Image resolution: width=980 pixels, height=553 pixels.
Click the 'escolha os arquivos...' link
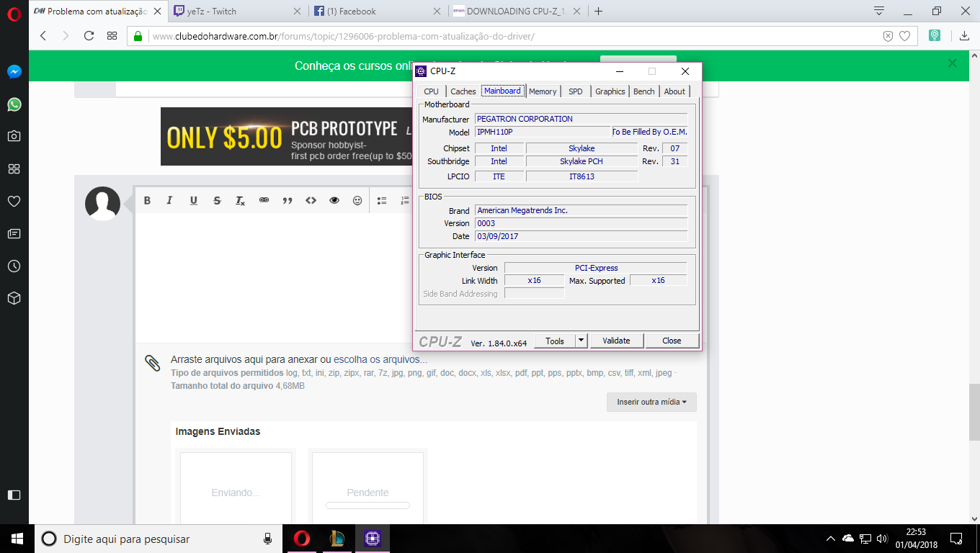pos(380,359)
